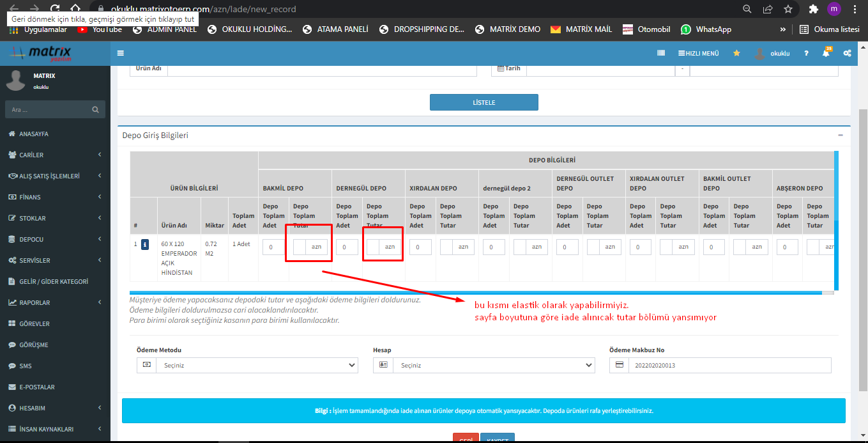This screenshot has width=868, height=443.
Task: Click the grid view icon beside HIZLI MENÜ
Action: [661, 54]
